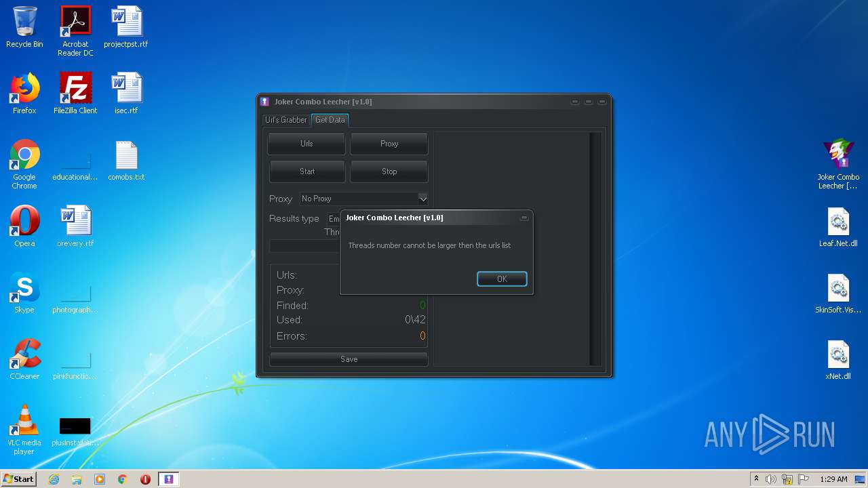Viewport: 868px width, 488px height.
Task: Confirm the error dialog with OK
Action: pos(502,279)
